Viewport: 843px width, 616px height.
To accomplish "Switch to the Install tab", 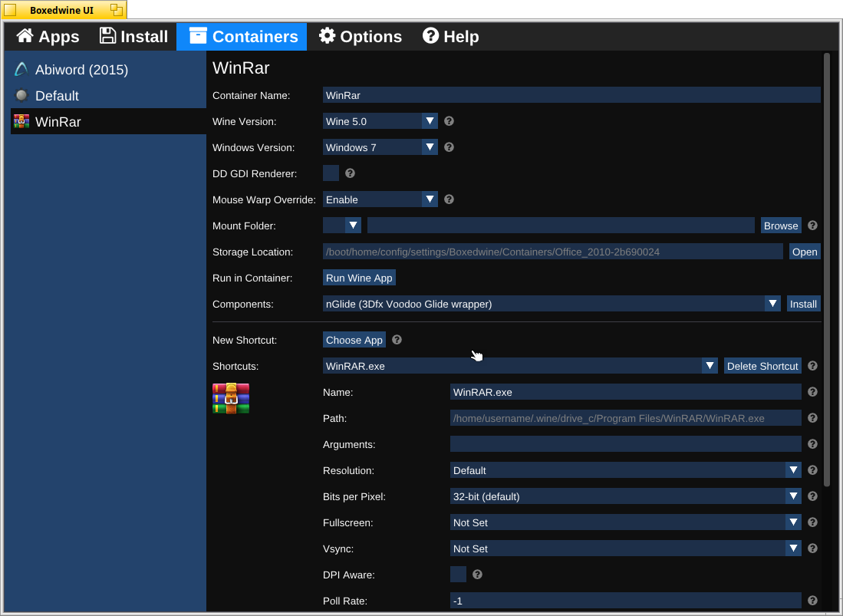I will click(x=134, y=37).
